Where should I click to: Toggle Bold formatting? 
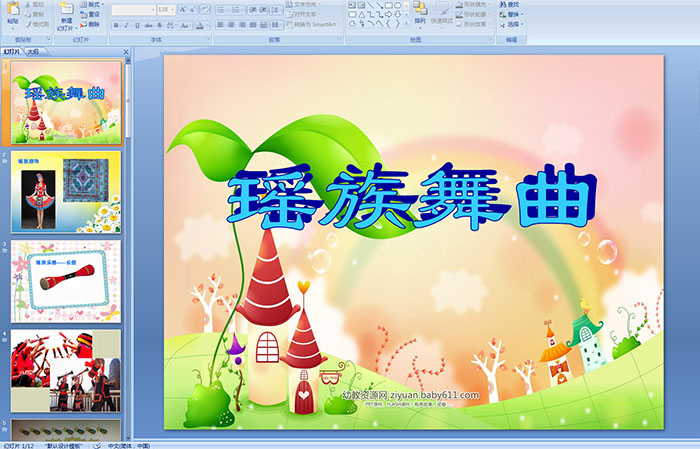pyautogui.click(x=116, y=25)
